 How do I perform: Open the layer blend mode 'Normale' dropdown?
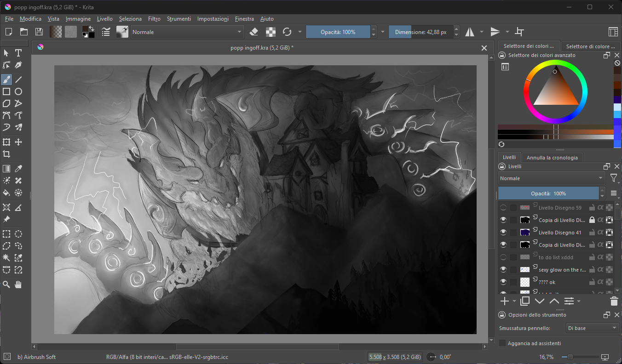pyautogui.click(x=552, y=178)
